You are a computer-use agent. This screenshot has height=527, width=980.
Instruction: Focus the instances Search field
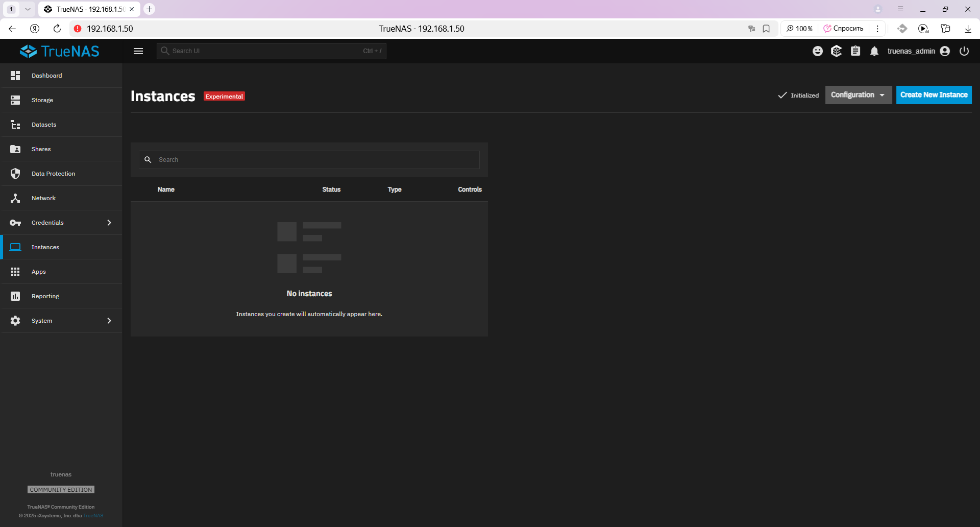pyautogui.click(x=309, y=160)
